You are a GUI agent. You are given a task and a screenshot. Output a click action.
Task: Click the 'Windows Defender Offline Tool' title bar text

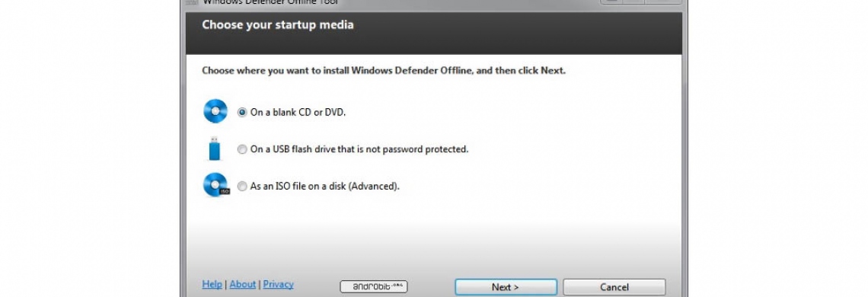[270, 2]
